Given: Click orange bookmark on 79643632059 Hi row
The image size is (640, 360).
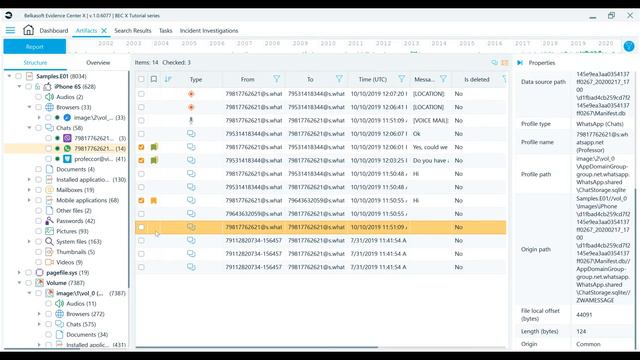Looking at the screenshot, I should pyautogui.click(x=154, y=200).
